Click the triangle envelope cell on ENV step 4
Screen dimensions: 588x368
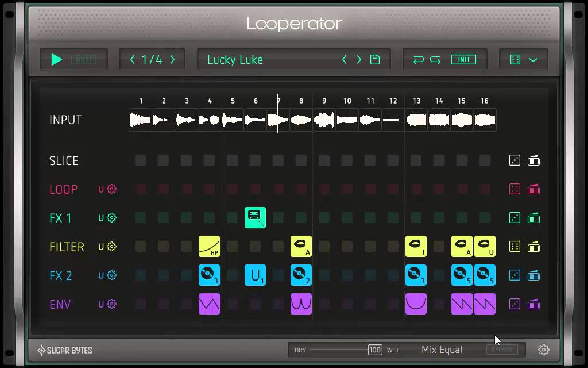(209, 304)
